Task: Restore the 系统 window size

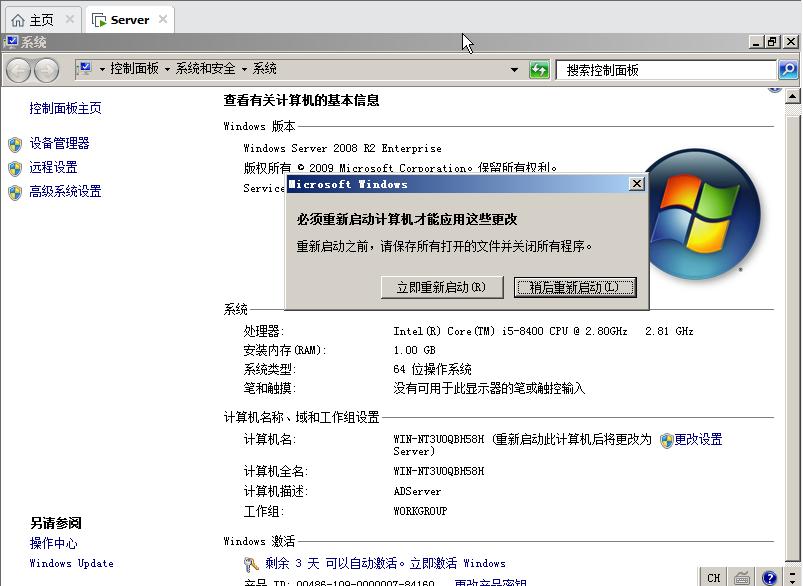Action: click(x=773, y=42)
